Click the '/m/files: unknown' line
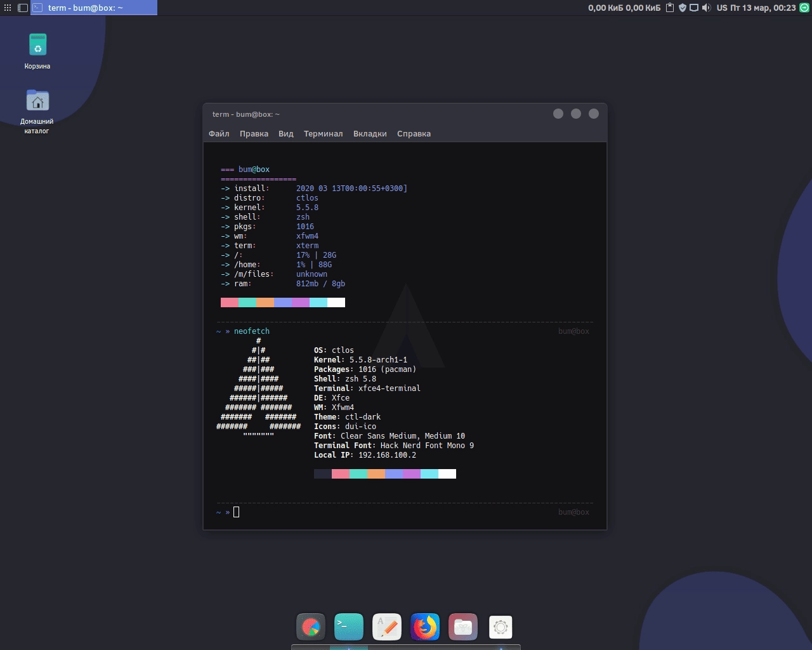 274,274
